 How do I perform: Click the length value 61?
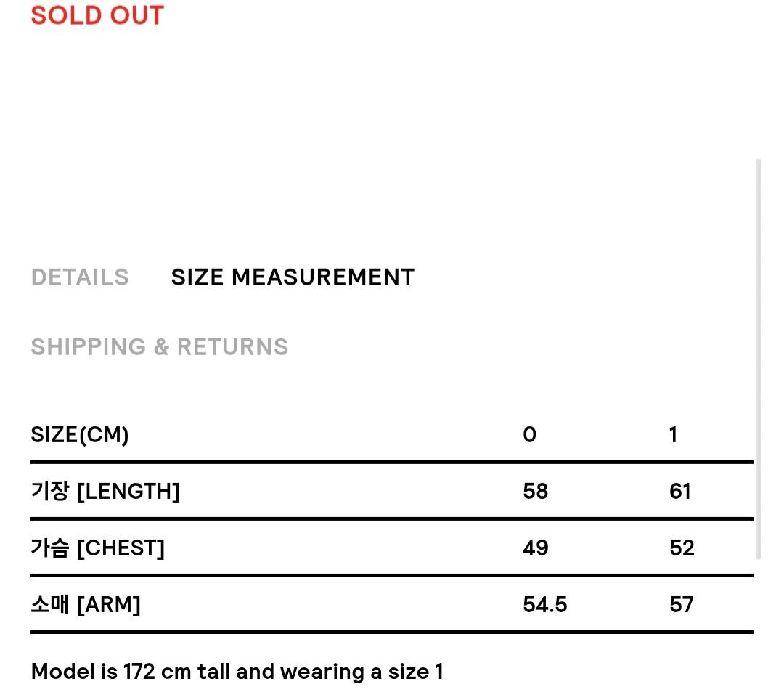click(680, 491)
